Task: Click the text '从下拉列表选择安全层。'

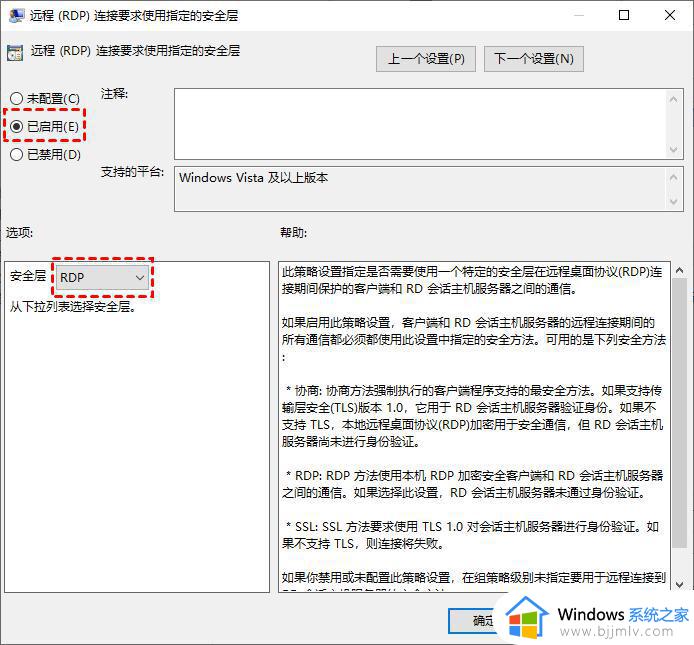Action: pyautogui.click(x=73, y=306)
